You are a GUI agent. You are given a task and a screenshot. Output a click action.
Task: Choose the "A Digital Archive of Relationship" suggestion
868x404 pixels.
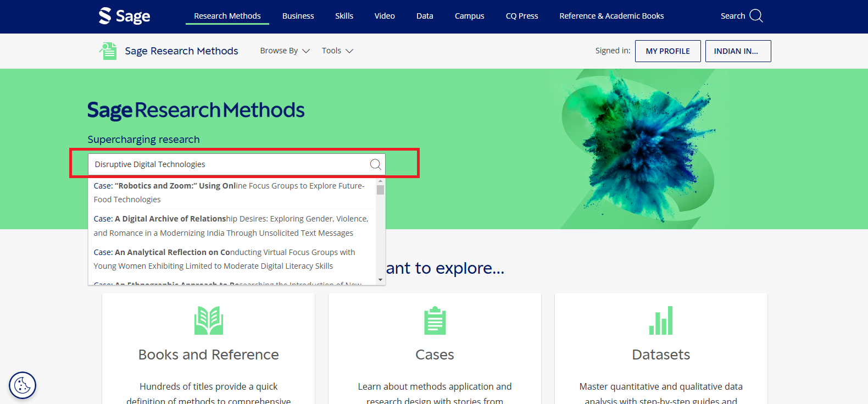click(x=231, y=226)
